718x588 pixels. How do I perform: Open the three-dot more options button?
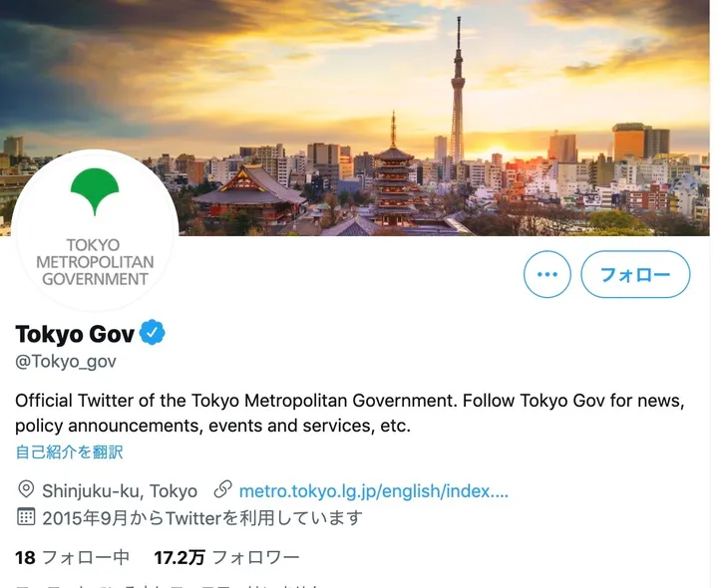coord(547,274)
